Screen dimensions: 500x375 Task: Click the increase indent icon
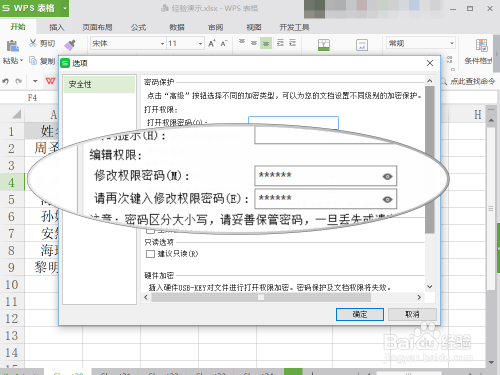pyautogui.click(x=292, y=43)
